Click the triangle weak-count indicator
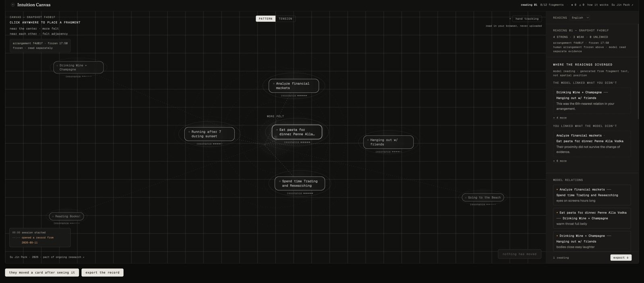Viewport: 644px width, 283px height. [x=582, y=5]
